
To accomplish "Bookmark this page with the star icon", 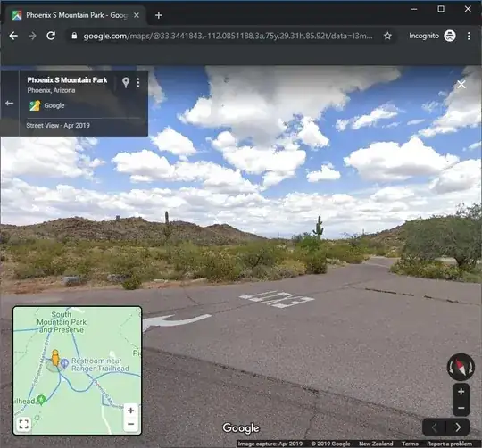I will [x=387, y=36].
